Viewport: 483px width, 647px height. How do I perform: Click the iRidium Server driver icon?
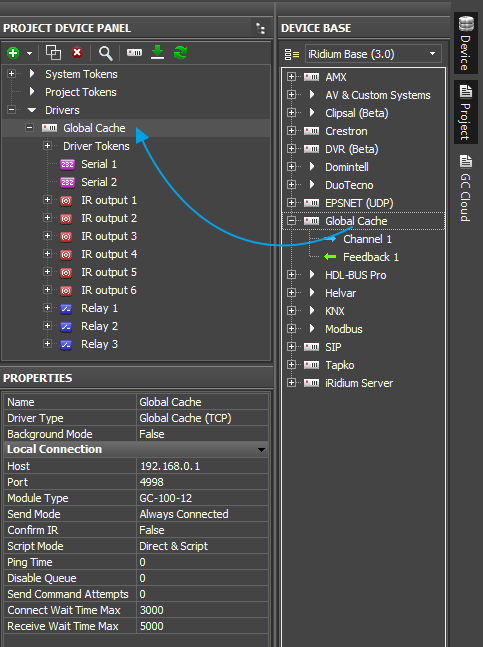pos(311,383)
